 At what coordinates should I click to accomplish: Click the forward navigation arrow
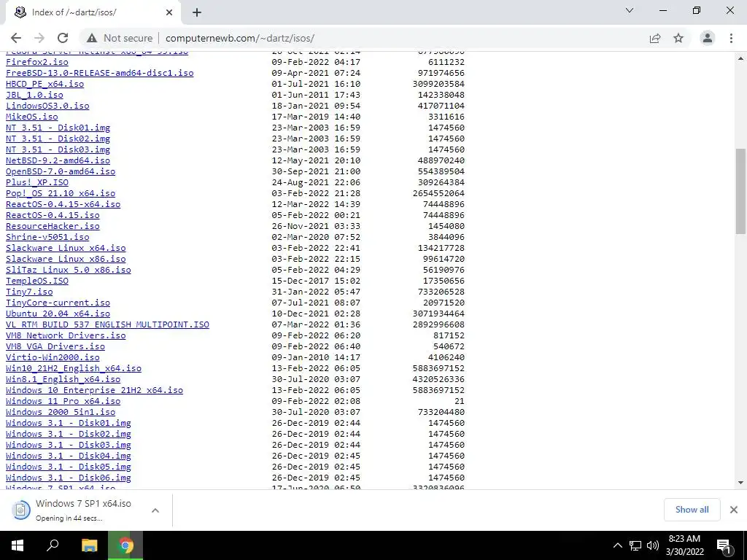(39, 38)
